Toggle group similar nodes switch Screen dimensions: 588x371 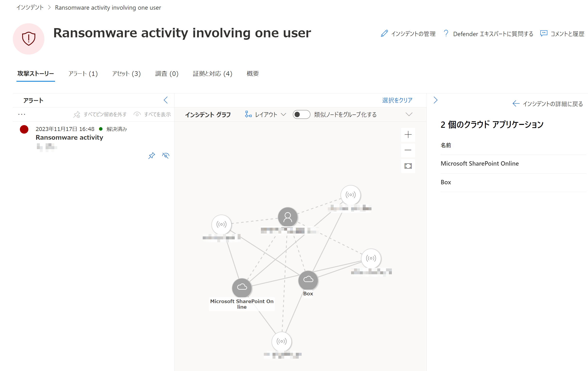pyautogui.click(x=301, y=114)
